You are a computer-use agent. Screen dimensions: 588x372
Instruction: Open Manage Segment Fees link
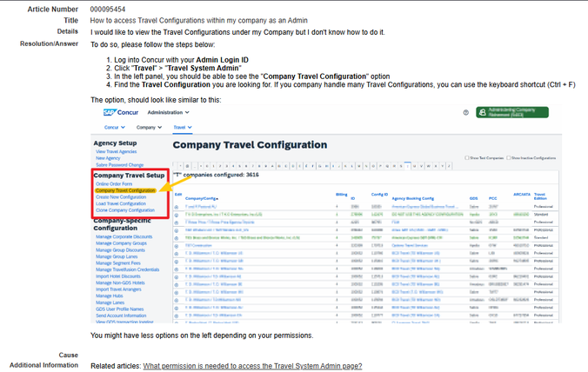[118, 263]
